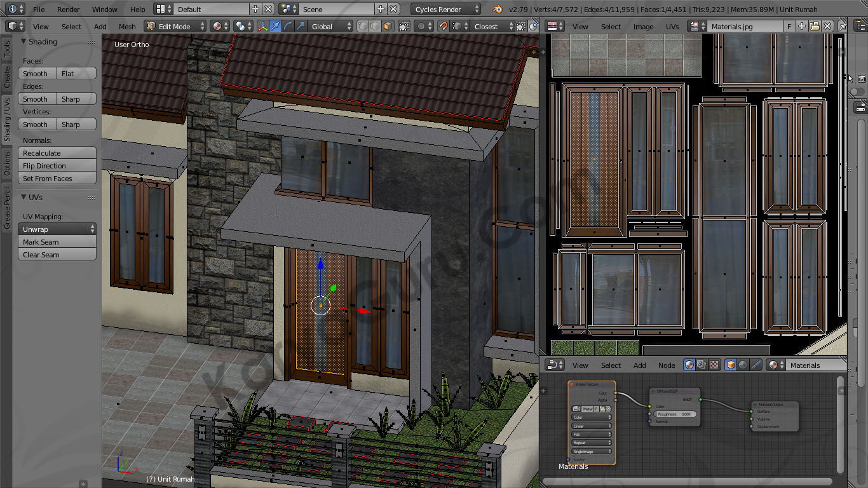Image resolution: width=868 pixels, height=488 pixels.
Task: Select face select mode cube icon
Action: [387, 27]
